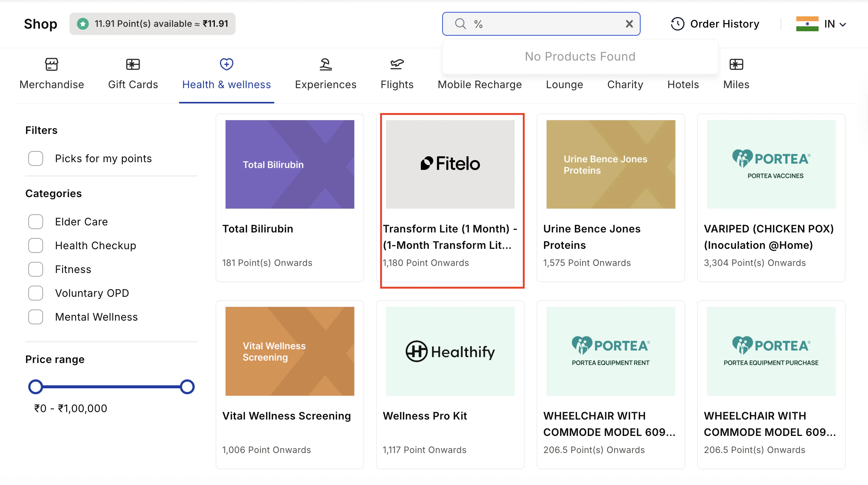Click the Shop heading

point(41,24)
